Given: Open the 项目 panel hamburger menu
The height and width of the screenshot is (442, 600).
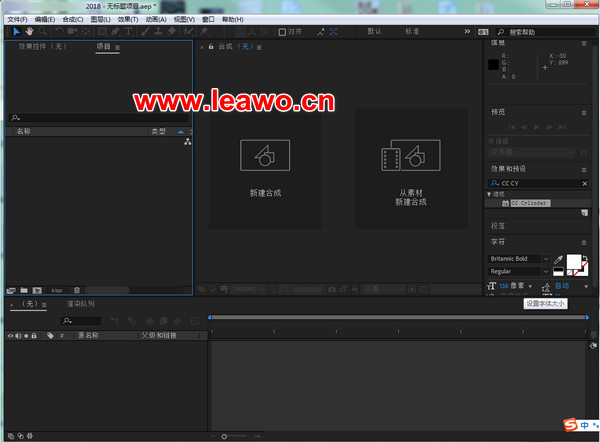Looking at the screenshot, I should [x=117, y=47].
